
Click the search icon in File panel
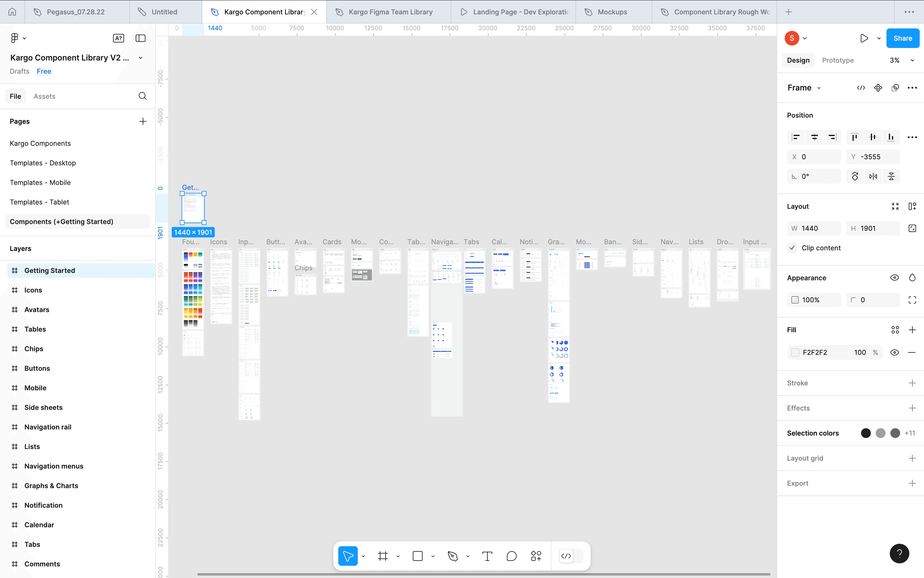[142, 96]
